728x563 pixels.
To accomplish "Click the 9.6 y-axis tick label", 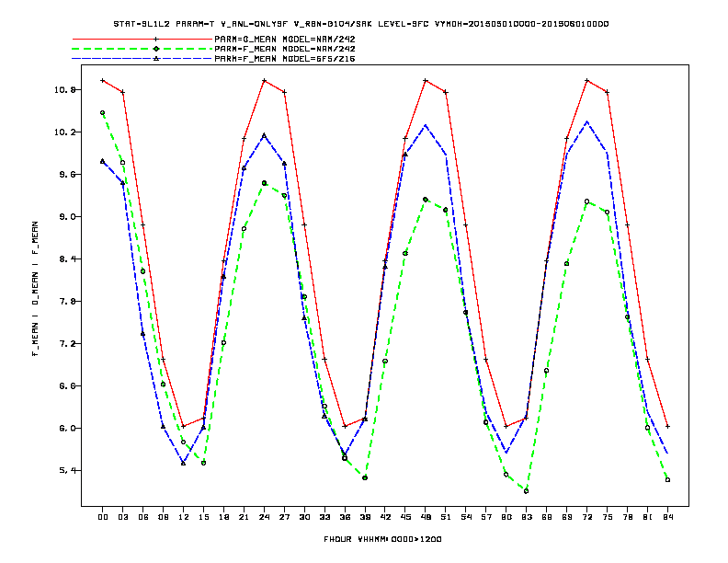I will [x=67, y=174].
